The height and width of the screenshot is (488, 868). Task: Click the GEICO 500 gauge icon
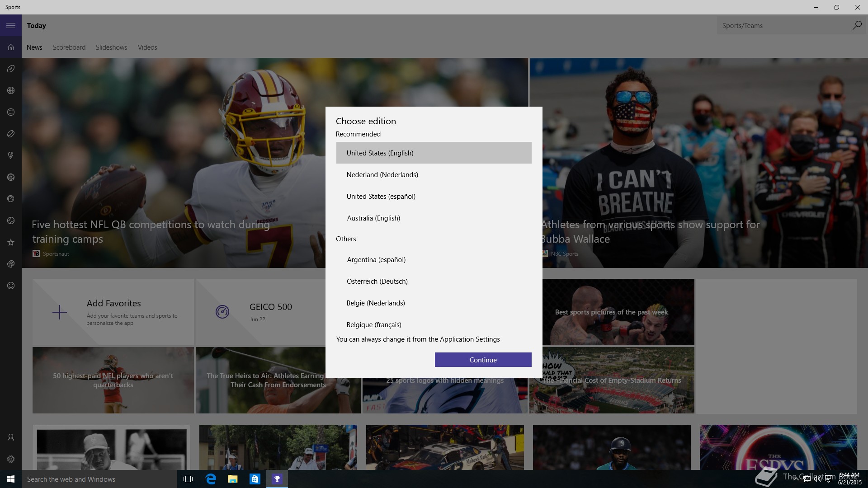[222, 312]
